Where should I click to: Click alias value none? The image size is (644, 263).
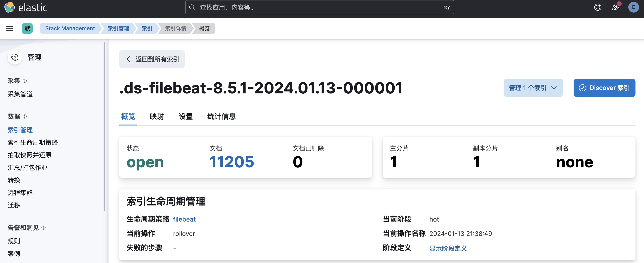[x=574, y=162]
